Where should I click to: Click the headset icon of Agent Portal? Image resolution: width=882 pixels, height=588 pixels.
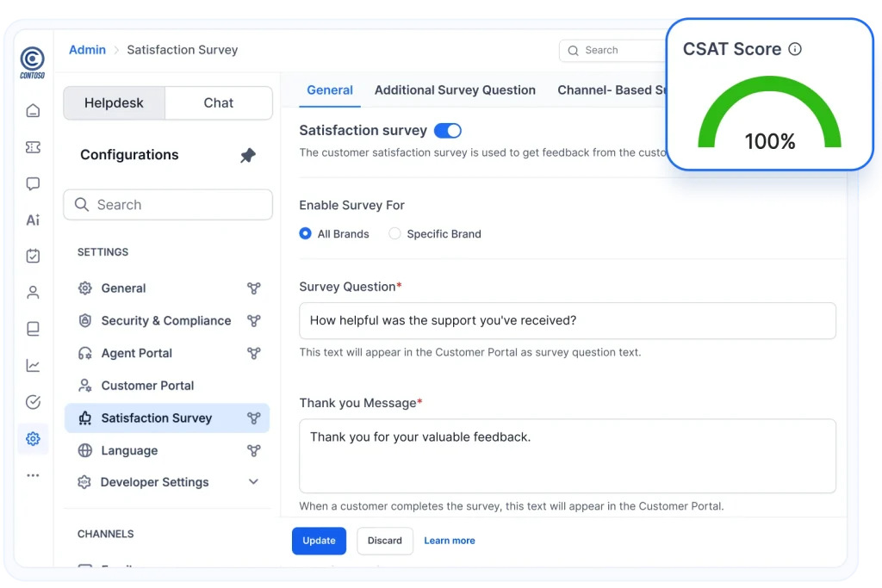pos(85,354)
